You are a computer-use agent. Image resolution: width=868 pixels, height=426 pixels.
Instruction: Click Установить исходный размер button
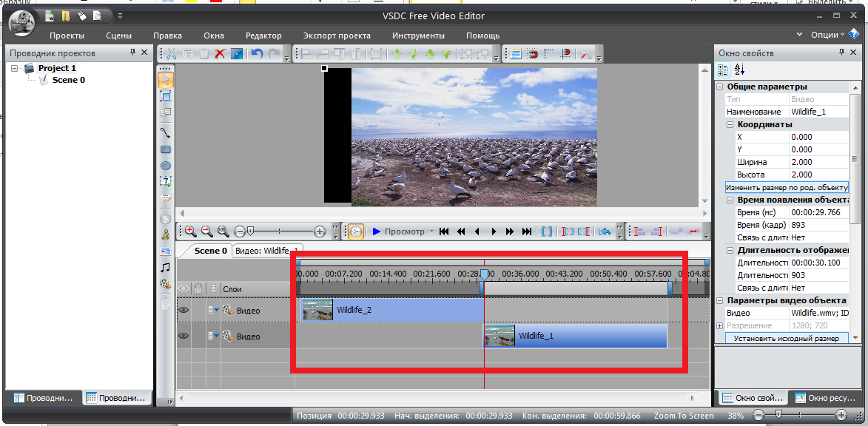click(787, 339)
